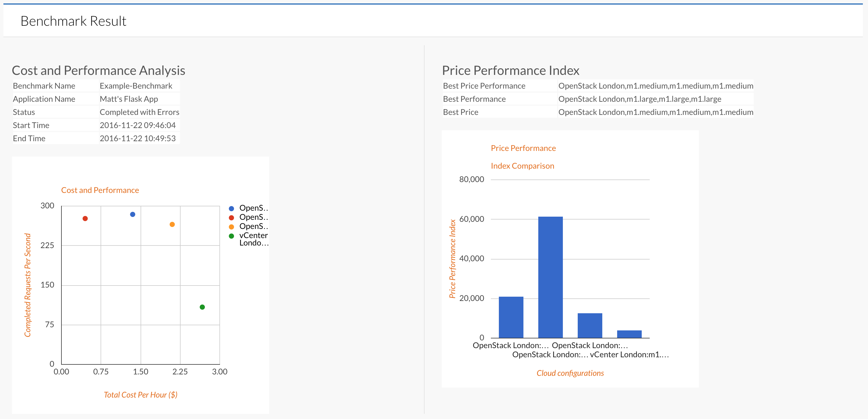Screen dimensions: 868x419
Task: Click the tallest bar in the index chart
Action: pyautogui.click(x=550, y=277)
